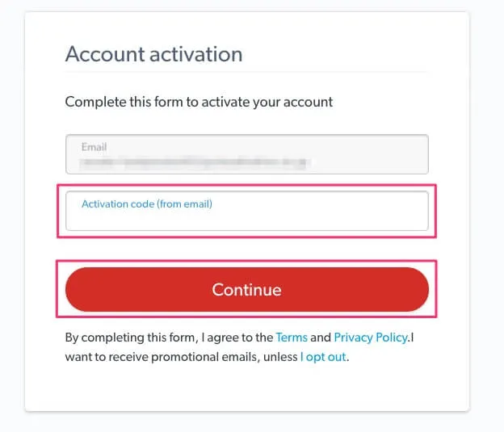Click the blurred email address value
This screenshot has width=504, height=432.
pyautogui.click(x=194, y=163)
